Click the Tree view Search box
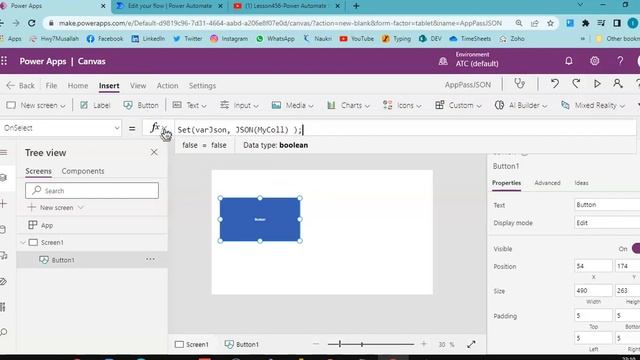This screenshot has width=640, height=360. tap(92, 191)
